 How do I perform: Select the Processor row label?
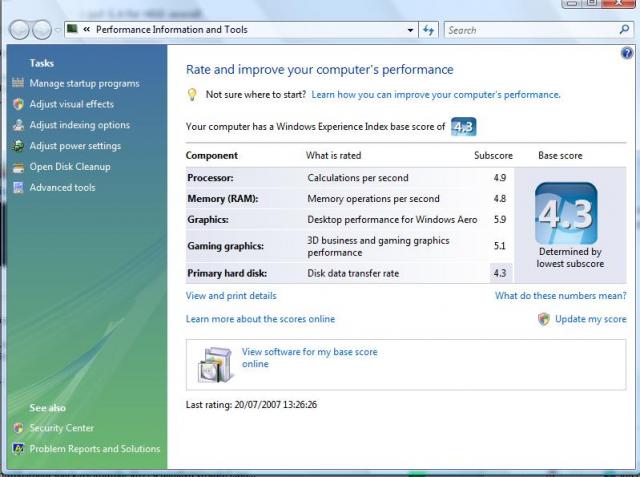(211, 178)
